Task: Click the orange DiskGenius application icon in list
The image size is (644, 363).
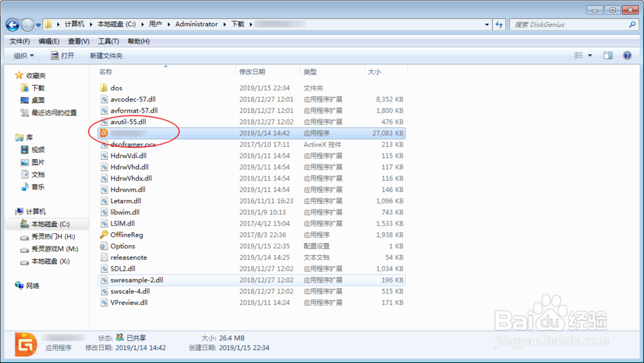Action: click(104, 133)
